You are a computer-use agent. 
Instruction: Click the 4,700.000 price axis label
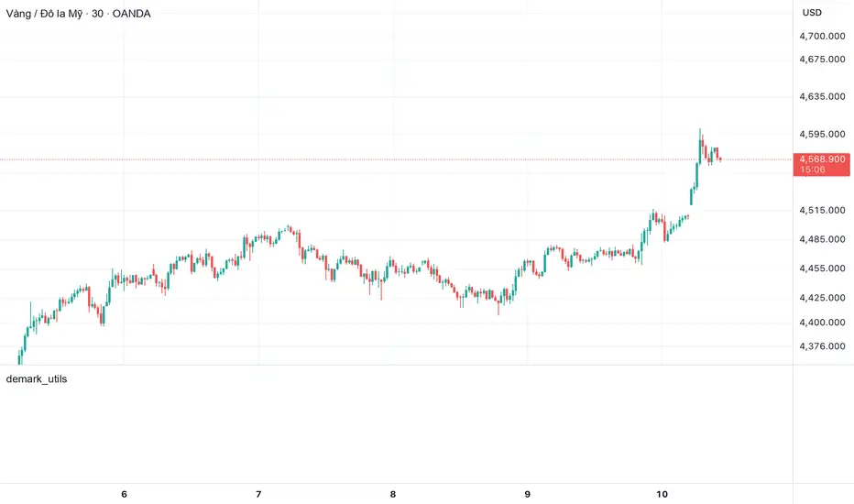coord(823,37)
